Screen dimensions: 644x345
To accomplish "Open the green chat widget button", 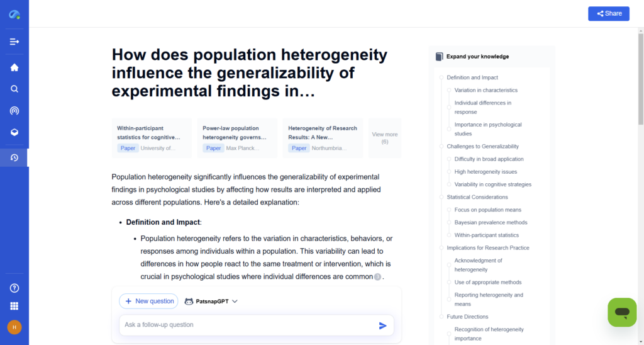I will point(622,312).
